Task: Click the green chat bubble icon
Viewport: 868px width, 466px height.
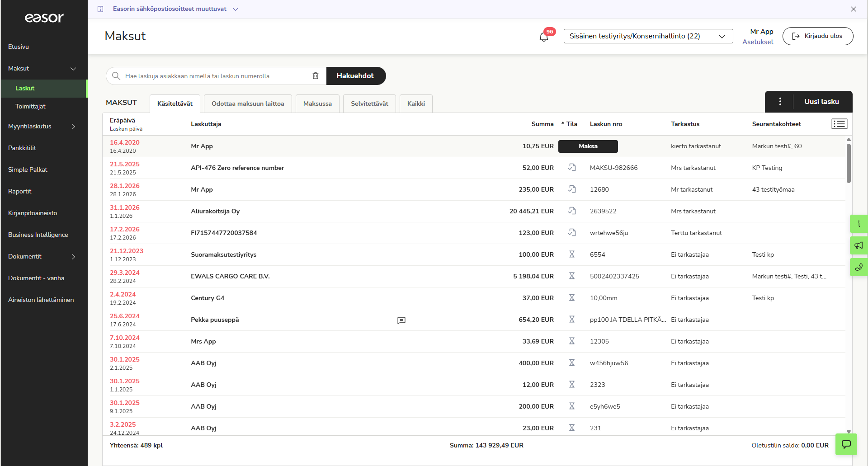Action: [846, 444]
